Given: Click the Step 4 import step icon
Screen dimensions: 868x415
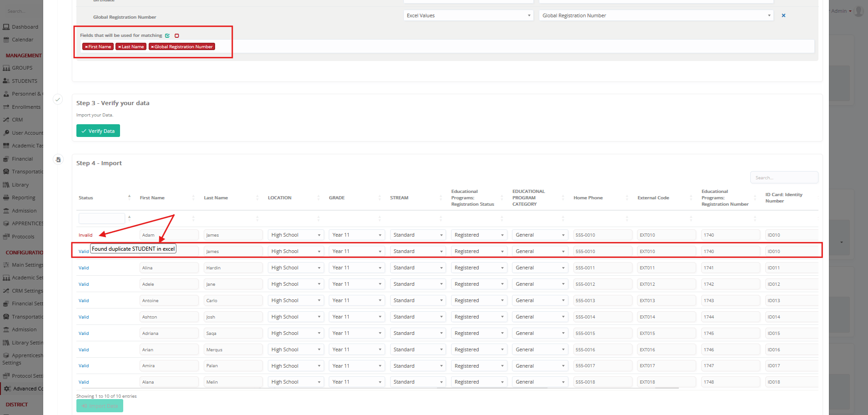Looking at the screenshot, I should coord(58,160).
